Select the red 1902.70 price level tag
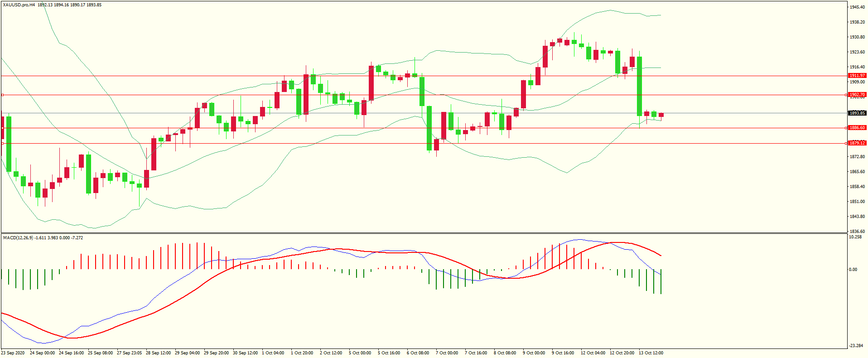The image size is (868, 358). click(x=857, y=95)
